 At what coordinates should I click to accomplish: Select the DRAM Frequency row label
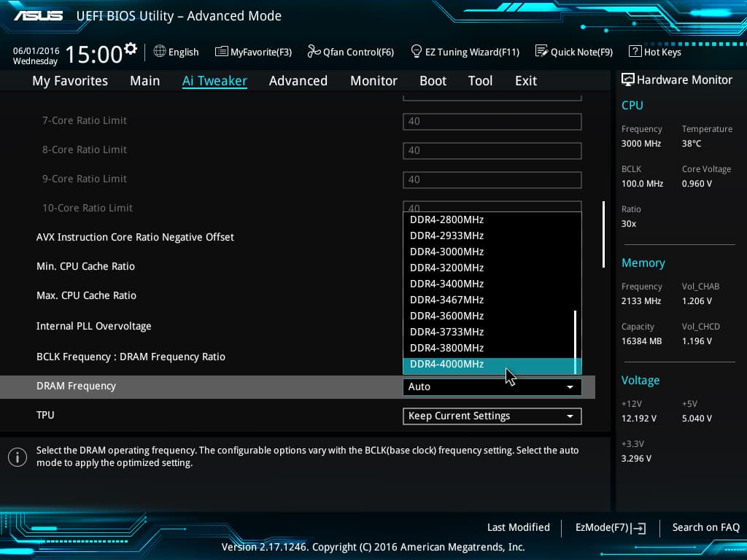[x=76, y=386]
